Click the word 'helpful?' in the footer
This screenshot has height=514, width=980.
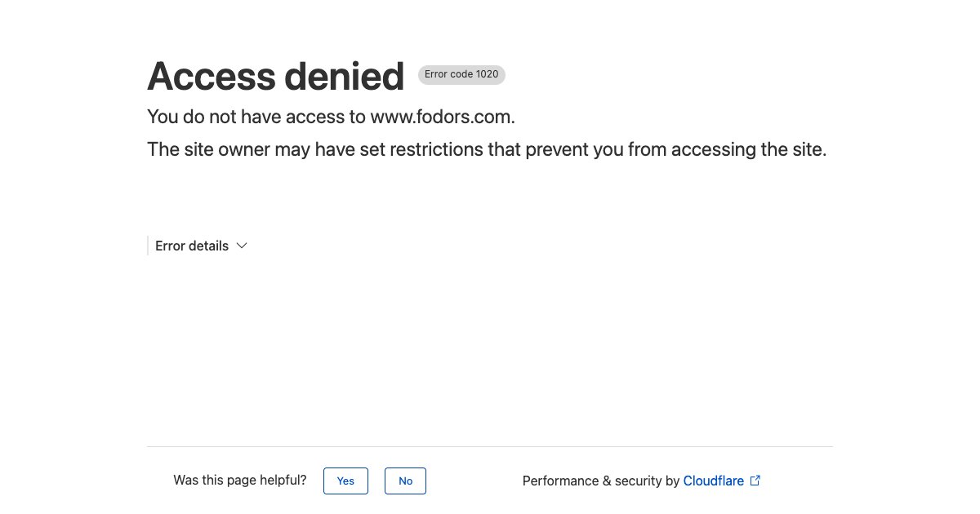(x=283, y=481)
